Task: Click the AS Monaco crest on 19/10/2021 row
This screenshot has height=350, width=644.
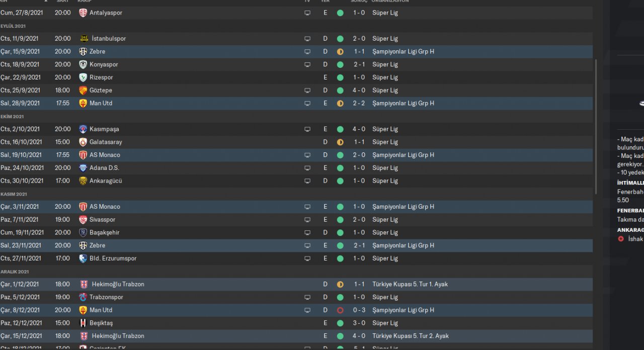Action: tap(83, 155)
